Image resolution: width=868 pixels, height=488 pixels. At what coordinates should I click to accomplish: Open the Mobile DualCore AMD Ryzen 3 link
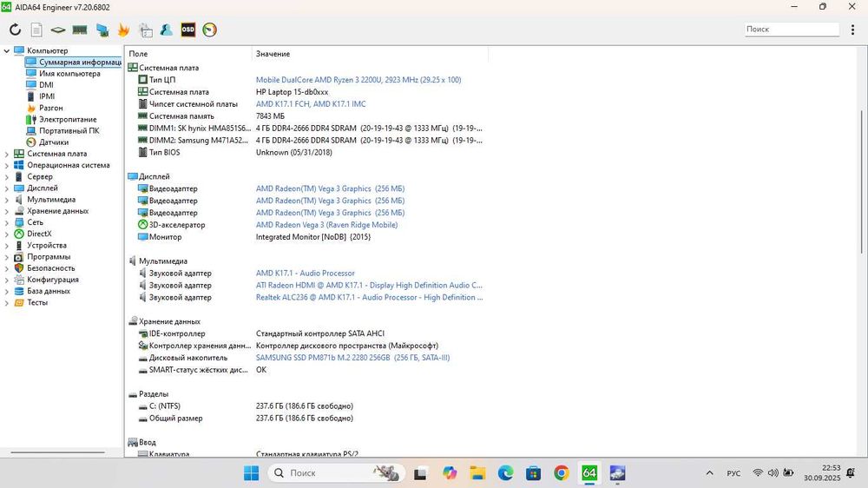tap(358, 80)
